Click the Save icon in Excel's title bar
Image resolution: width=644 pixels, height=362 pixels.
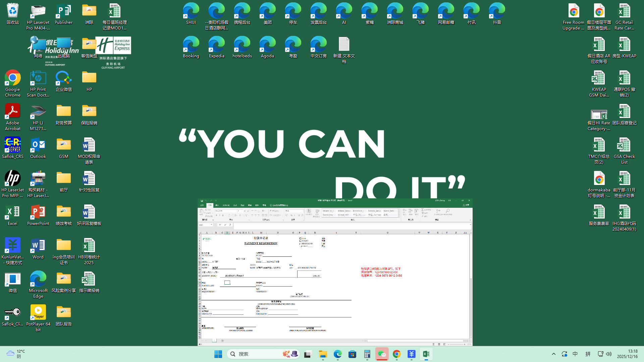202,201
